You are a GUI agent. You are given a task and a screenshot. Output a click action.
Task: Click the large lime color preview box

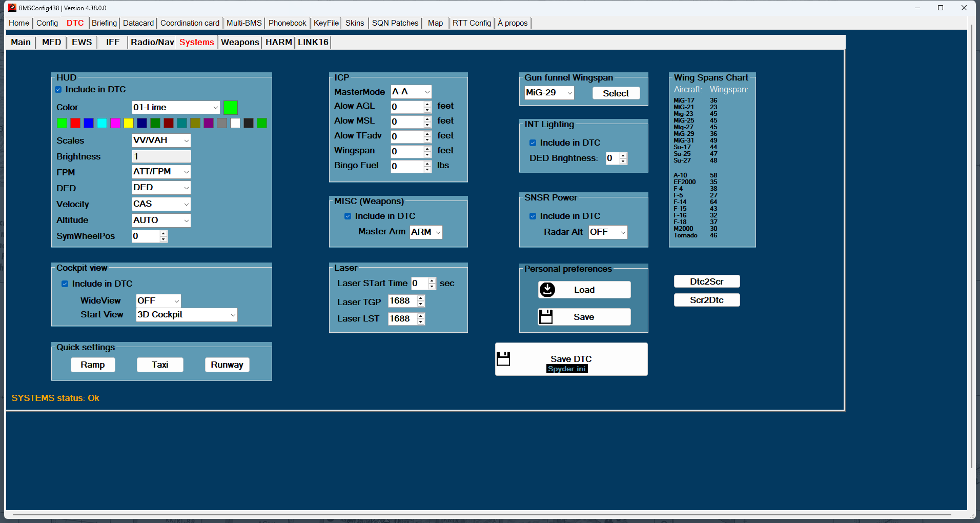[231, 108]
